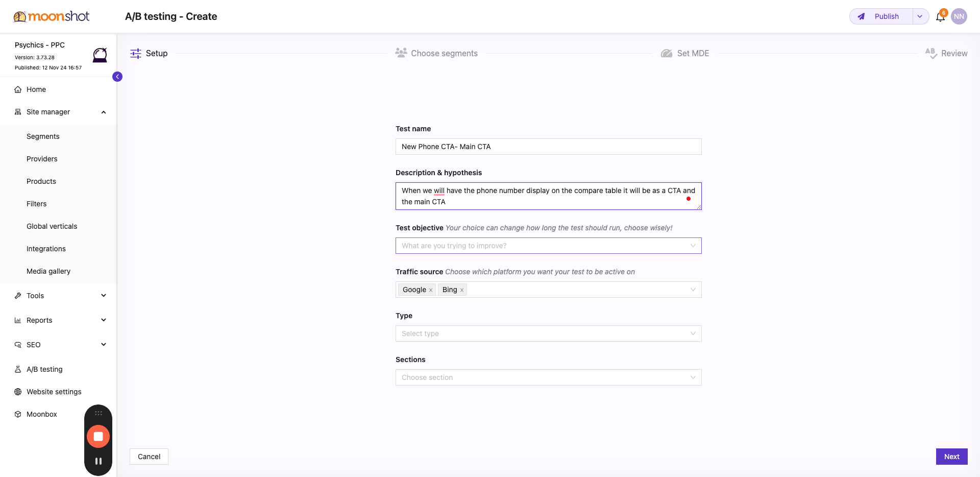Viewport: 980px width, 477px height.
Task: Click the Version: 3.73.28 text
Action: (x=35, y=57)
